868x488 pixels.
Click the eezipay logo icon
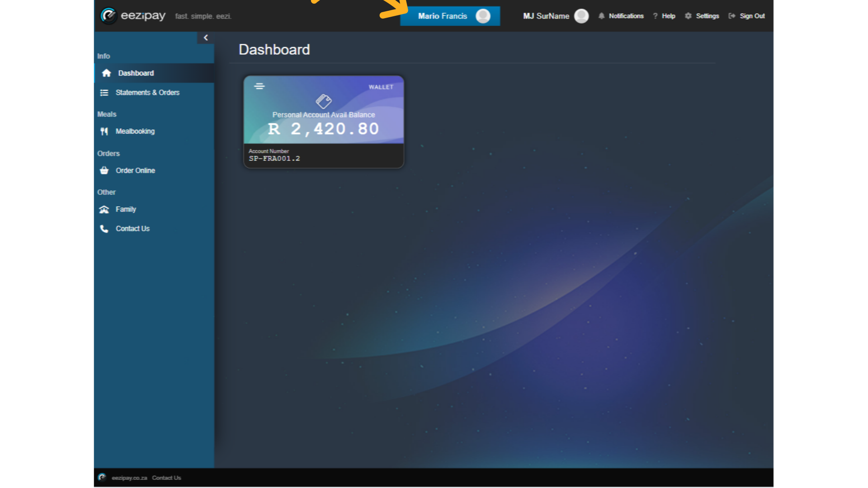(108, 16)
